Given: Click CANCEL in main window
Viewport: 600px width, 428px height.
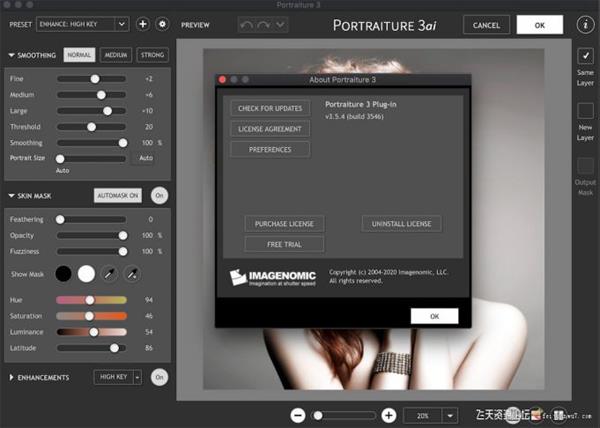Looking at the screenshot, I should pyautogui.click(x=486, y=25).
